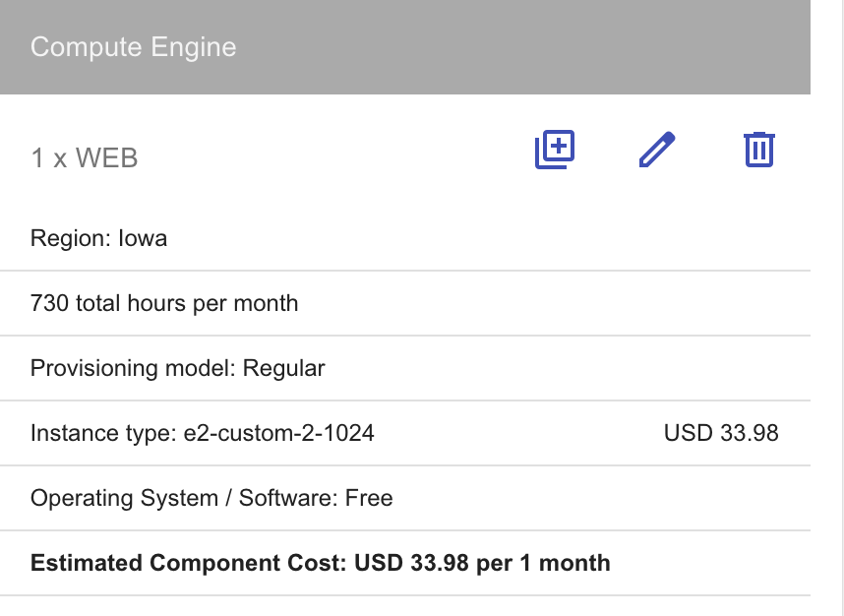Click Operating System / Software: Free row
This screenshot has height=616, width=844.
[x=404, y=498]
